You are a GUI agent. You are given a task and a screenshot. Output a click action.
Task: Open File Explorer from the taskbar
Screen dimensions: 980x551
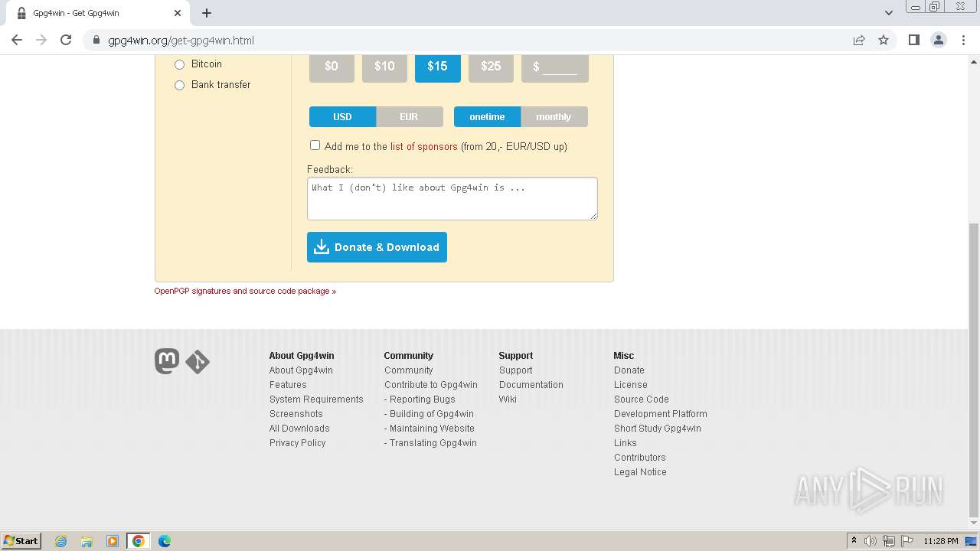pos(87,541)
